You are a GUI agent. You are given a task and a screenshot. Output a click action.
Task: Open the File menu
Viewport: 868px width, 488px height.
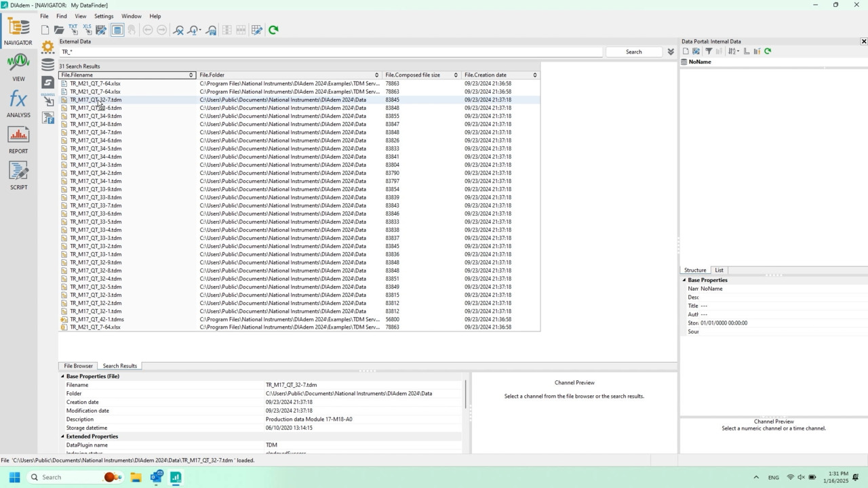click(x=44, y=16)
